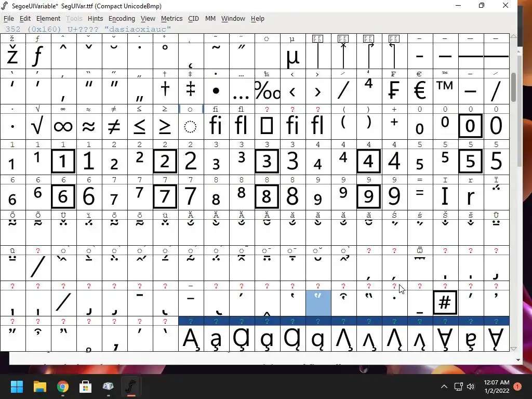Click the font view vertical scrollbar thumb
The height and width of the screenshot is (399, 532).
514,87
